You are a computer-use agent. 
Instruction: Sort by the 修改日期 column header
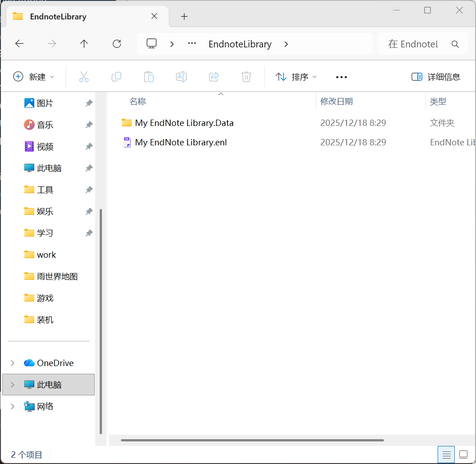pyautogui.click(x=336, y=102)
